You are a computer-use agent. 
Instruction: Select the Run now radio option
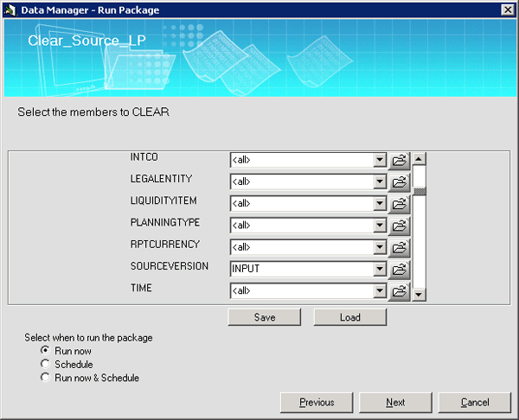pyautogui.click(x=45, y=351)
